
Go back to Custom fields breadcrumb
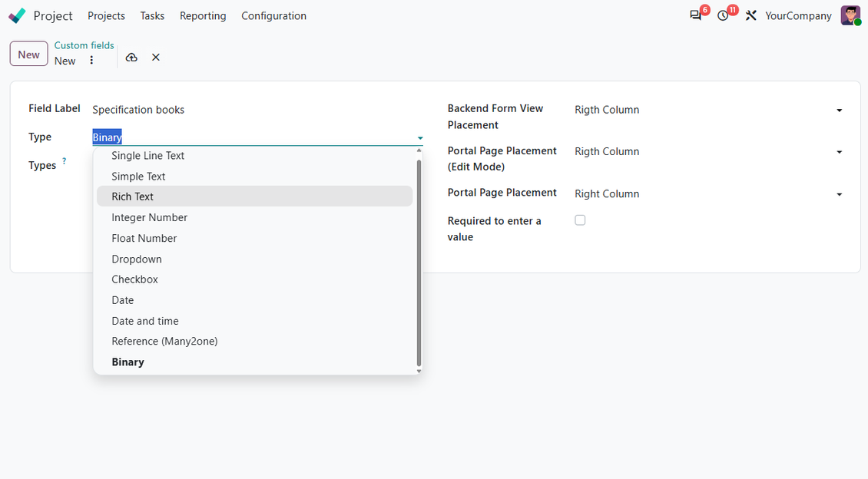84,45
